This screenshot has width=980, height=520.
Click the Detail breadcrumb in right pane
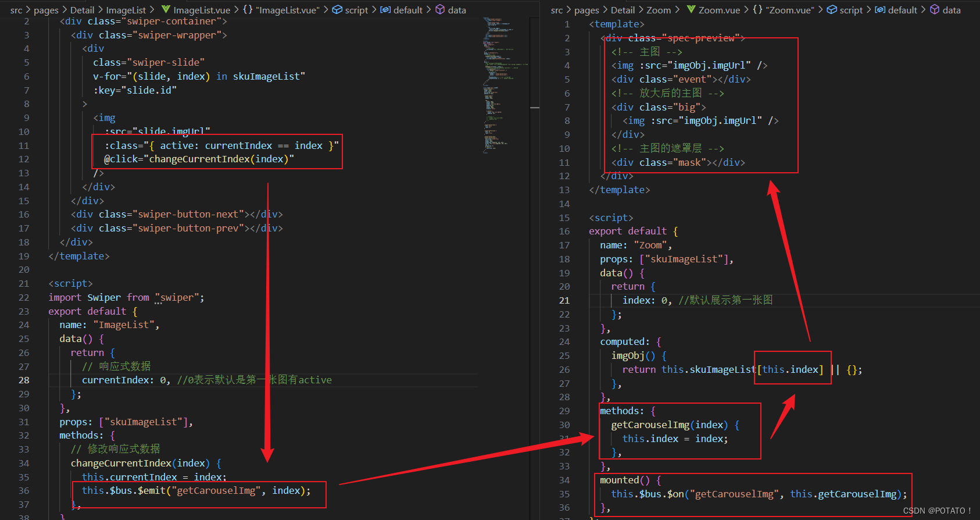pos(623,10)
